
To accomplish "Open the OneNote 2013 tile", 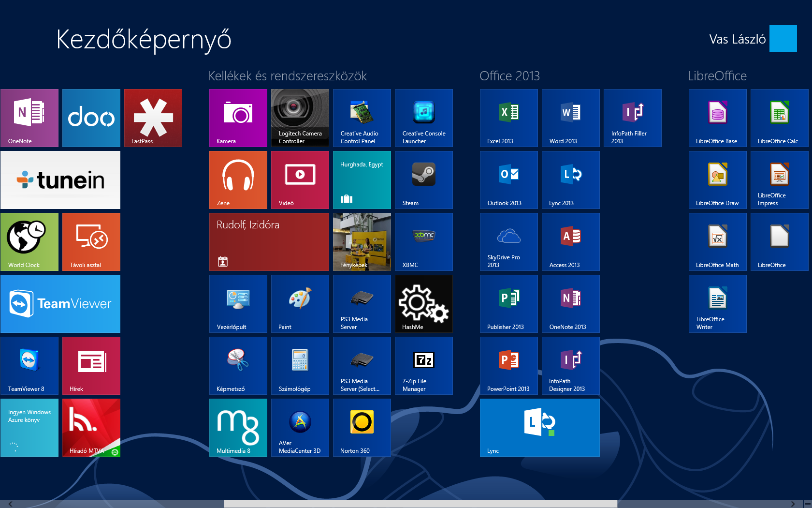I will (x=571, y=304).
